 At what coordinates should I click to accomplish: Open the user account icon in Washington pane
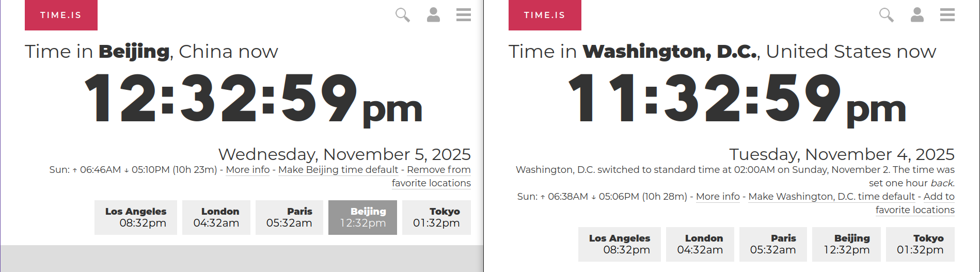(917, 15)
